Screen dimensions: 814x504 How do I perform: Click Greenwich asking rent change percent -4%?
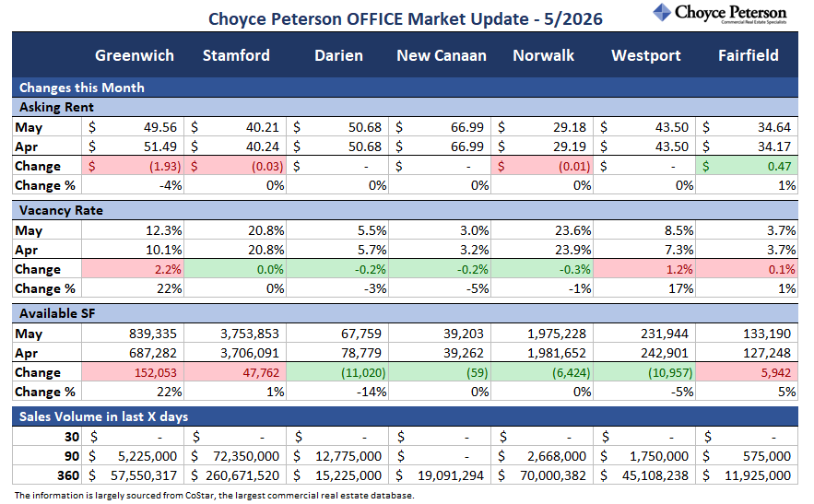pos(171,186)
